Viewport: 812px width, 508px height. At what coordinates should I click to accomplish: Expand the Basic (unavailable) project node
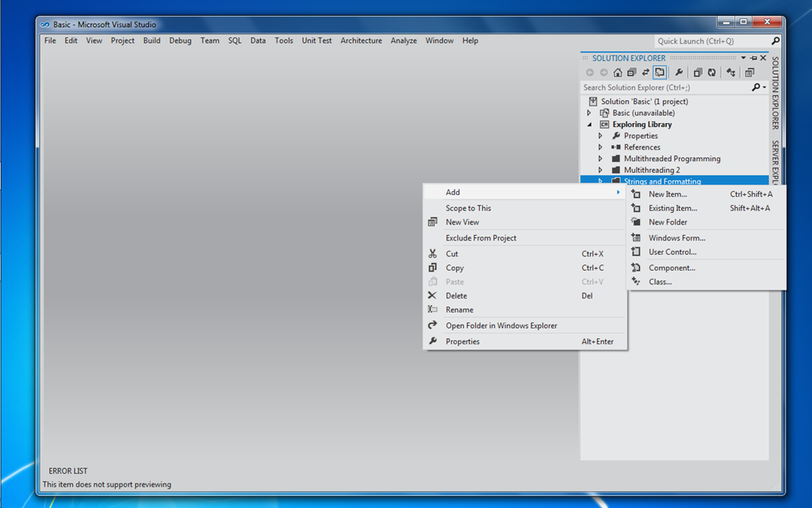point(589,113)
